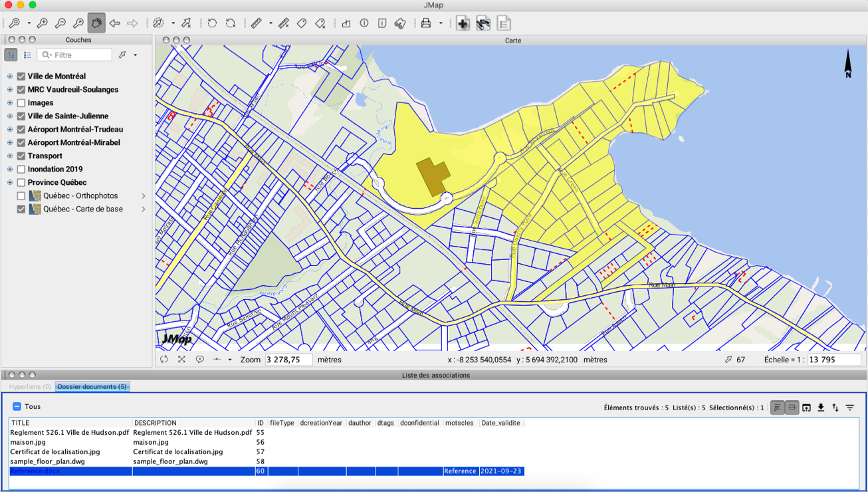This screenshot has height=492, width=868.
Task: Click the Échelle scale input field
Action: point(833,360)
